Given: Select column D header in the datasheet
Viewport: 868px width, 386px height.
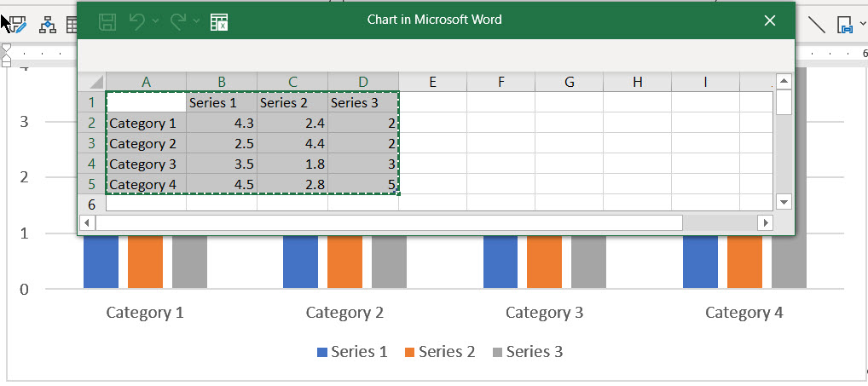Looking at the screenshot, I should click(x=363, y=82).
